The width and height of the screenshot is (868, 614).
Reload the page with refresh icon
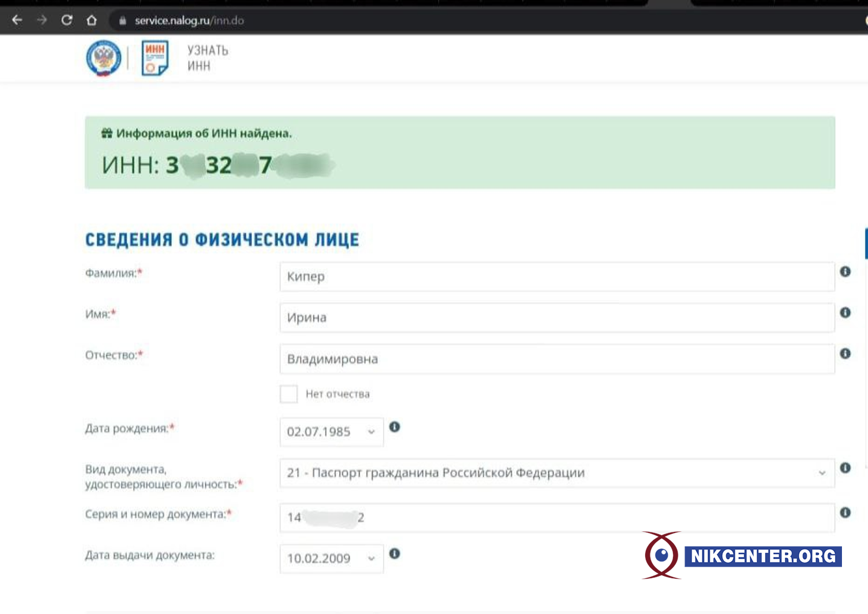click(x=67, y=20)
